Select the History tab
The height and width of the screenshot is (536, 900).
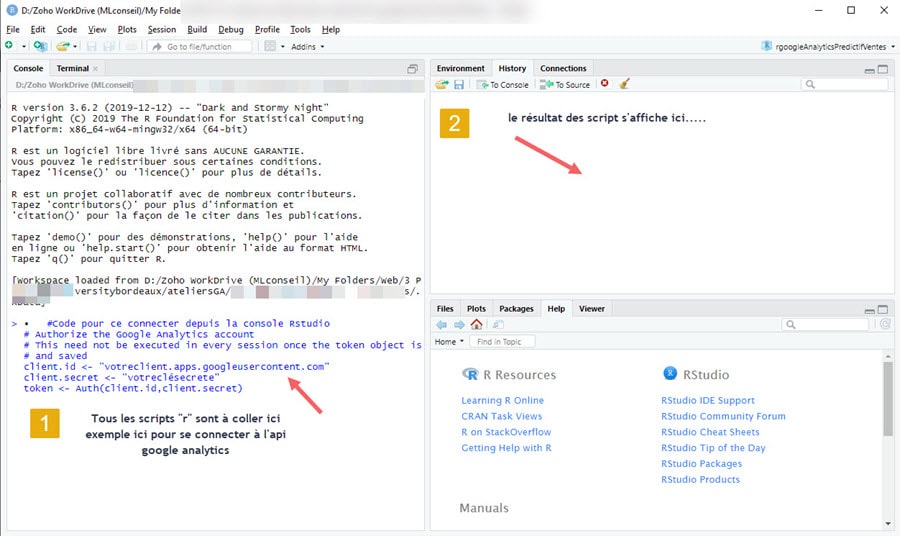click(x=512, y=68)
